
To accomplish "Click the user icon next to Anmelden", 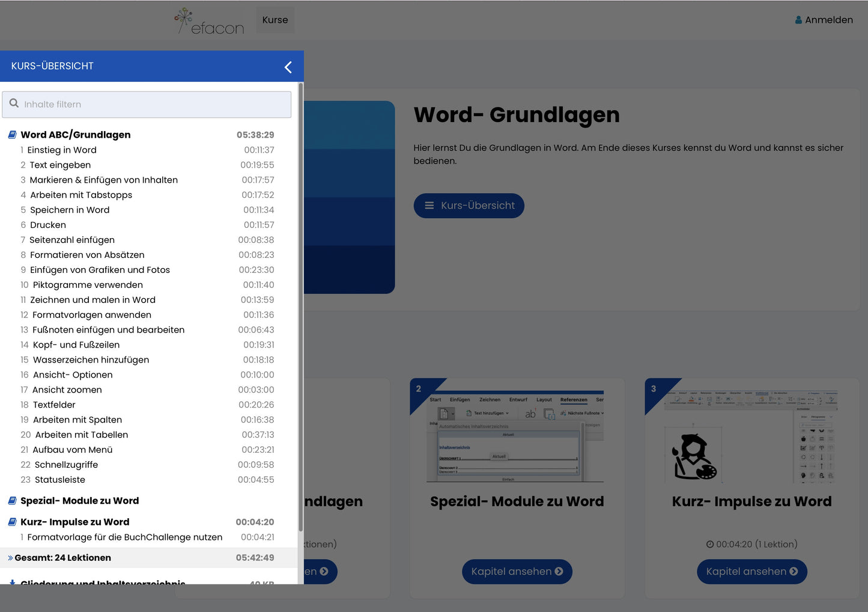I will [798, 20].
